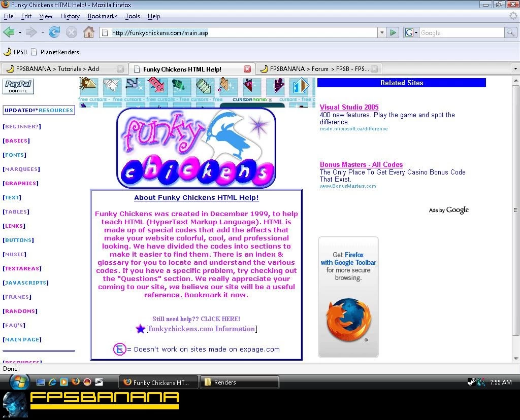
Task: Click the free cursors banner ad
Action: 197,92
